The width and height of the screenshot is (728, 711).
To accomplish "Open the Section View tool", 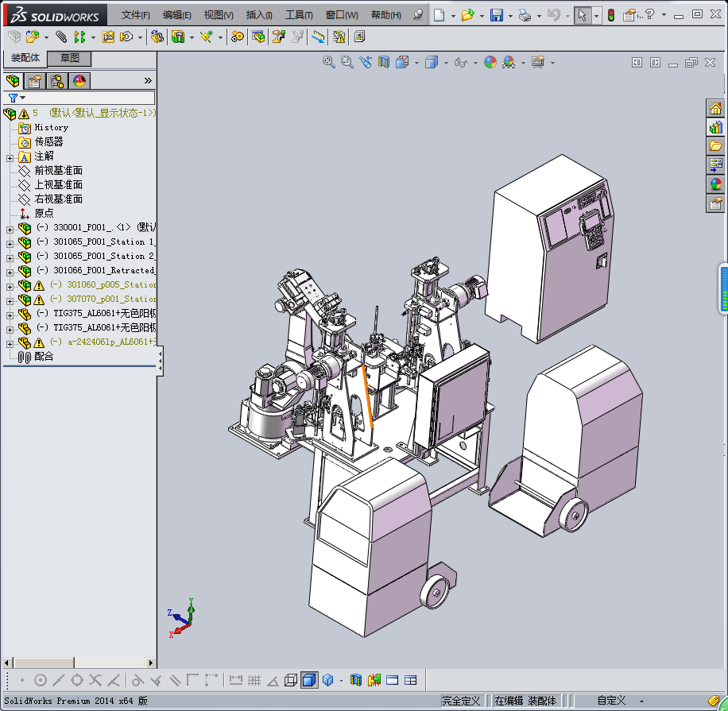I will [x=384, y=62].
